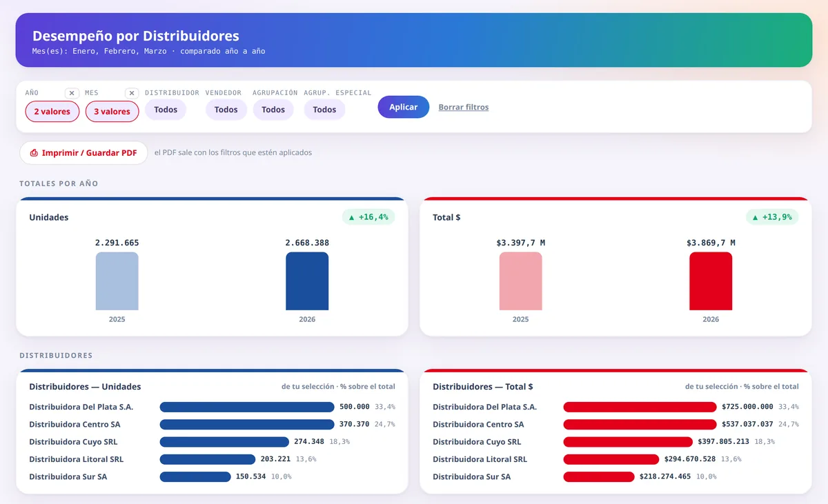This screenshot has height=504, width=828.
Task: Click the amount $218.274.465
Action: coord(665,476)
